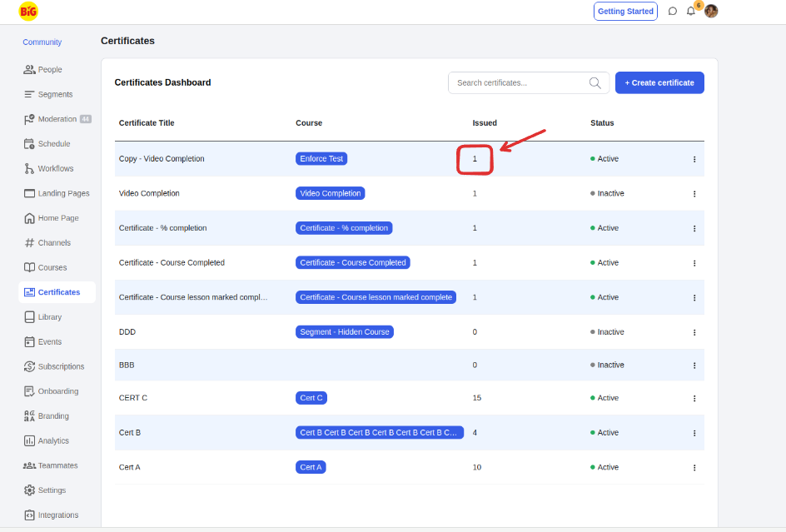
Task: Open options menu for Certificate - % completion
Action: (694, 228)
